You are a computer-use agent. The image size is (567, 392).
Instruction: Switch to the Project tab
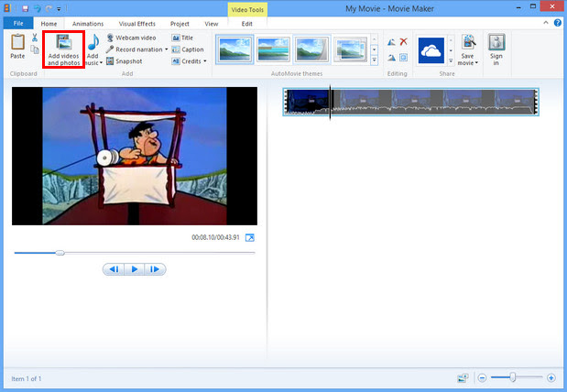(x=180, y=24)
